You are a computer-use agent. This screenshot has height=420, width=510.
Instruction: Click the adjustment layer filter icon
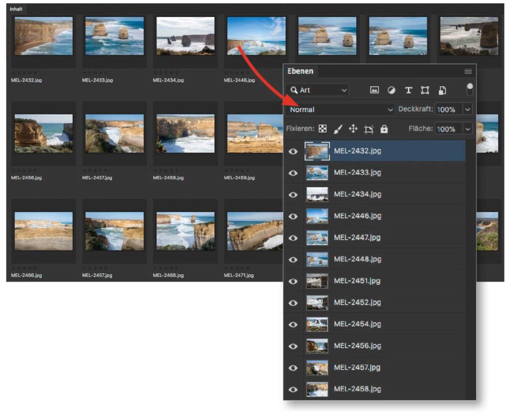(391, 90)
